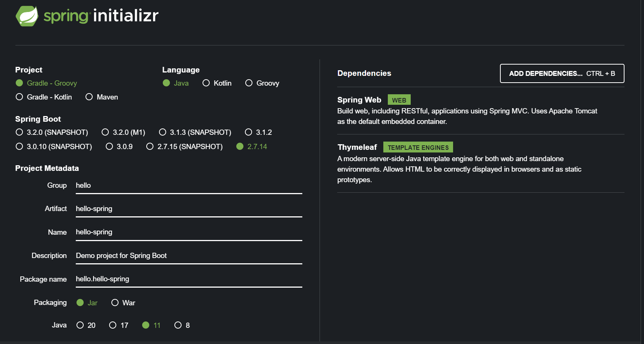644x344 pixels.
Task: Pick Spring Boot version 3.1.2
Action: click(258, 132)
